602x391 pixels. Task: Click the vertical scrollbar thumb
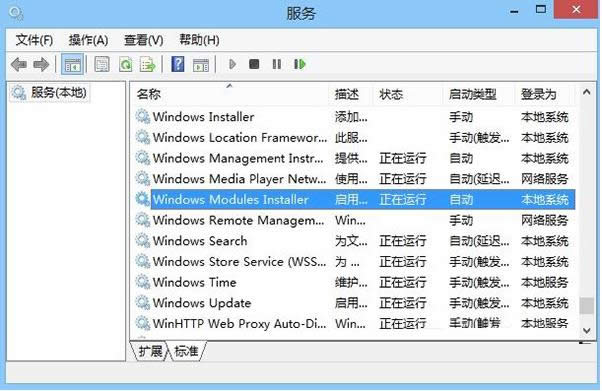click(x=586, y=305)
